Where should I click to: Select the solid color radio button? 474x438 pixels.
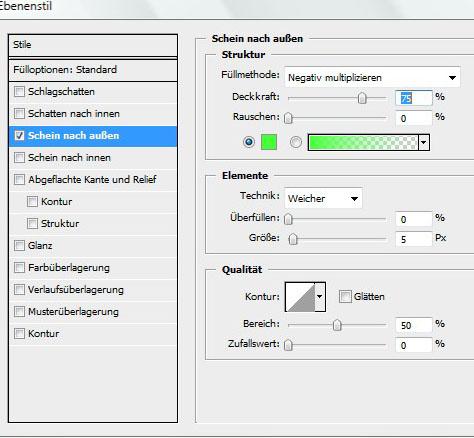coord(249,142)
